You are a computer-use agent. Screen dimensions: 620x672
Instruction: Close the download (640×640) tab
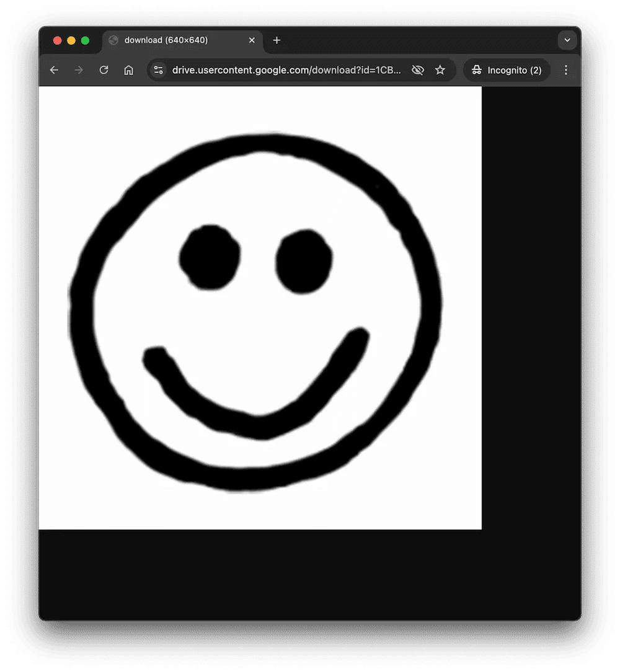pos(252,40)
